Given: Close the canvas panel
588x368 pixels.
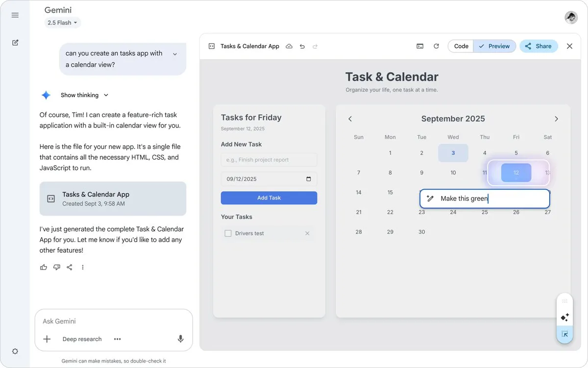Looking at the screenshot, I should coord(569,46).
